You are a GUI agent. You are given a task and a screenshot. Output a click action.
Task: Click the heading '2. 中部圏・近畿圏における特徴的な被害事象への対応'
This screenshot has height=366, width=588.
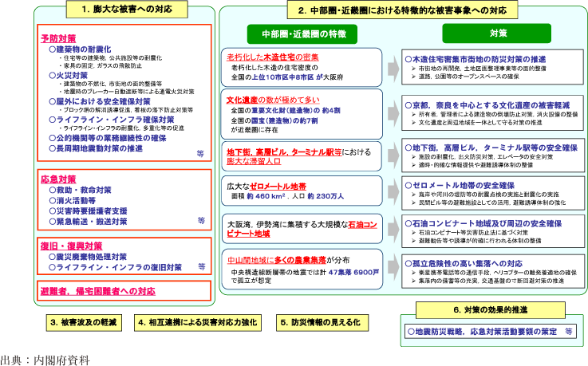[x=402, y=10]
